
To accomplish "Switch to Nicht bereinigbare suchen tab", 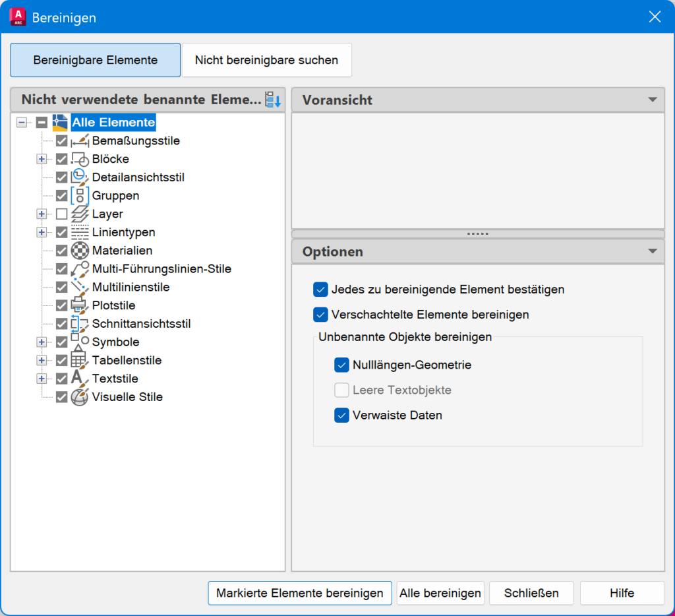I will 266,60.
